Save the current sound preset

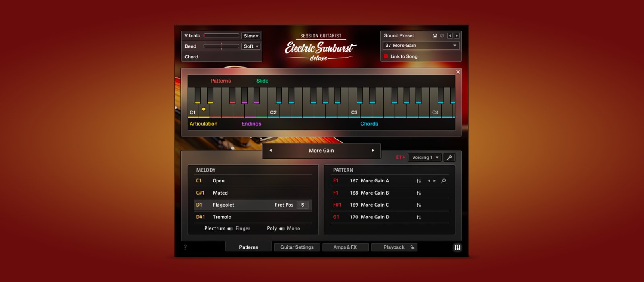435,36
